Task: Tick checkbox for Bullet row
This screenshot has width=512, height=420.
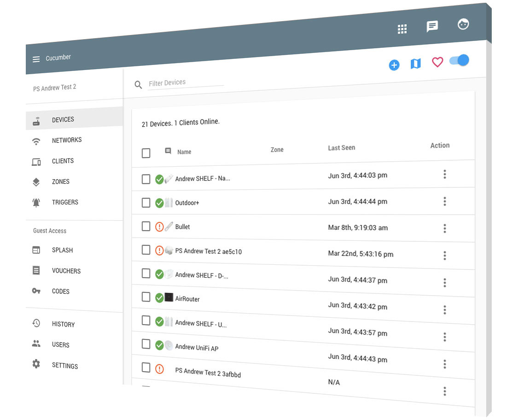Action: [x=146, y=226]
